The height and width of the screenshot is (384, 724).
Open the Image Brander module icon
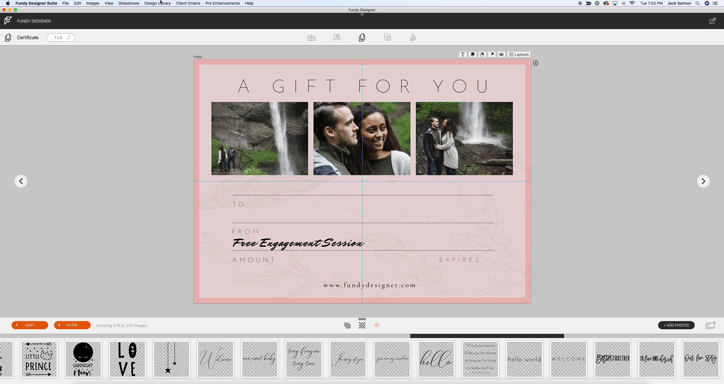tap(387, 37)
